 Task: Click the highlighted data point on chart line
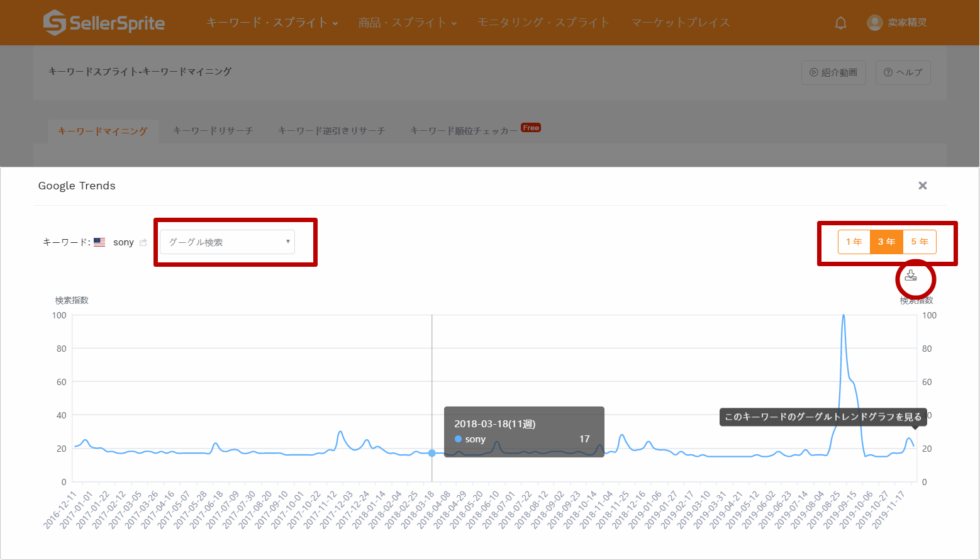432,453
